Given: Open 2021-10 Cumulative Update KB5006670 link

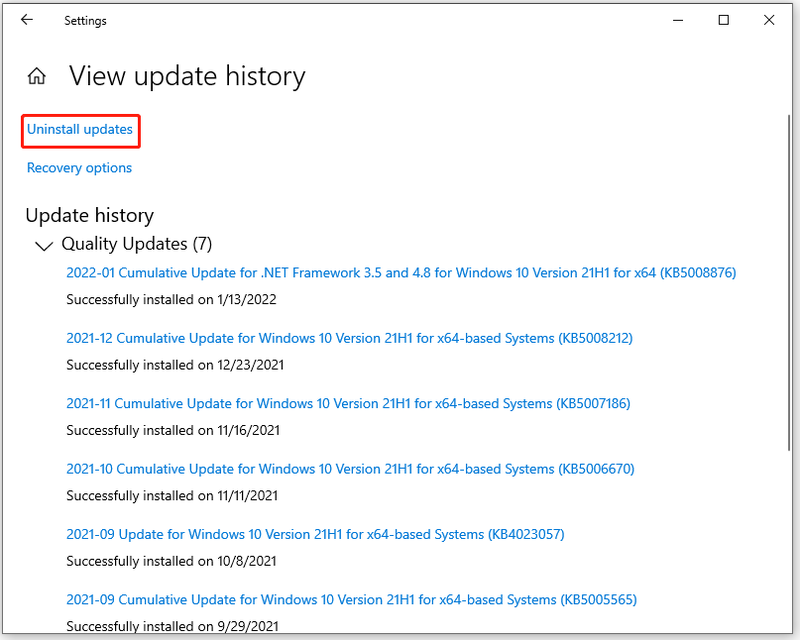Looking at the screenshot, I should click(350, 469).
